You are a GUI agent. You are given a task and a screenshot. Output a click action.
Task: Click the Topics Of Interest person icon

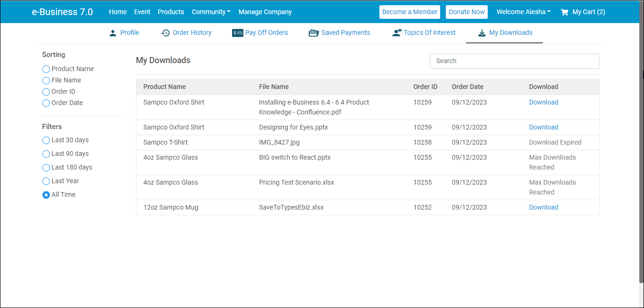coord(397,33)
